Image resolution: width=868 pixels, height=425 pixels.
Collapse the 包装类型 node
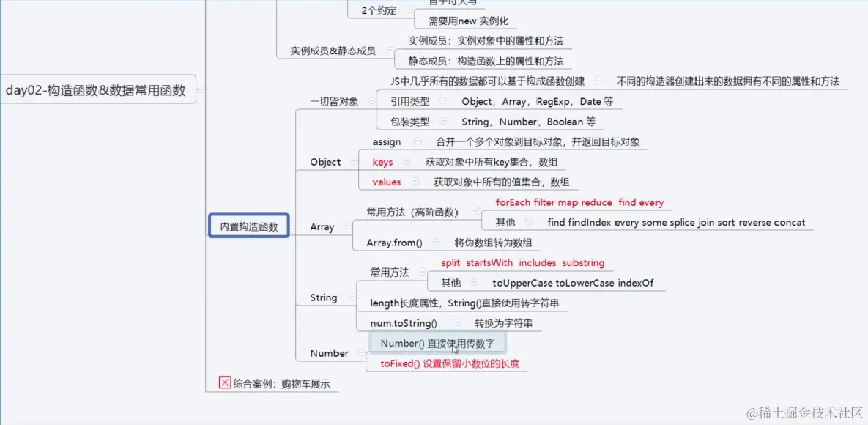(x=442, y=122)
